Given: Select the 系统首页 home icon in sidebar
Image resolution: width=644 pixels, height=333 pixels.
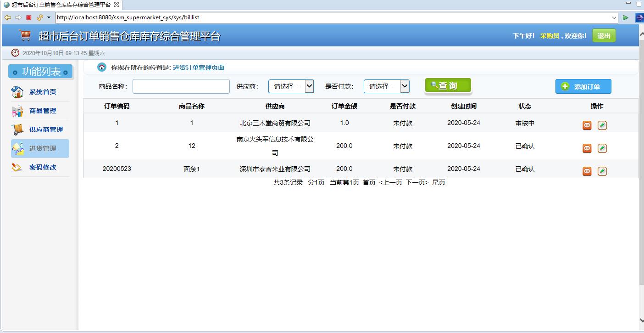Looking at the screenshot, I should (x=18, y=91).
